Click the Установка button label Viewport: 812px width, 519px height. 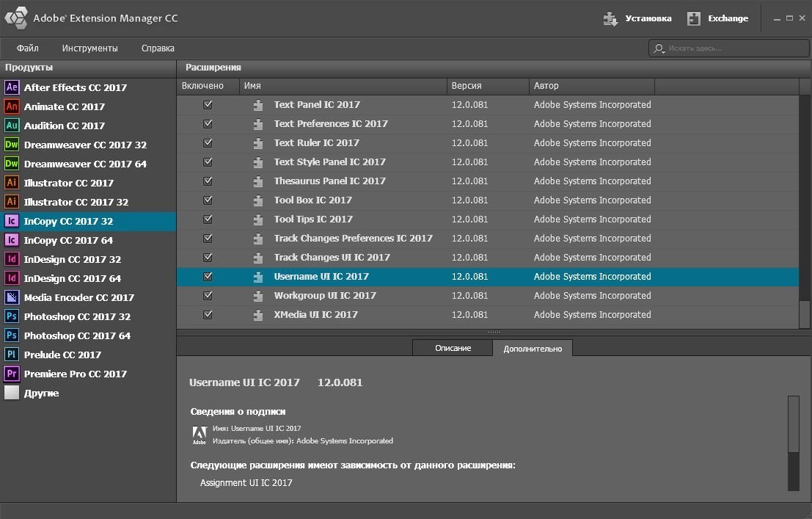click(648, 18)
